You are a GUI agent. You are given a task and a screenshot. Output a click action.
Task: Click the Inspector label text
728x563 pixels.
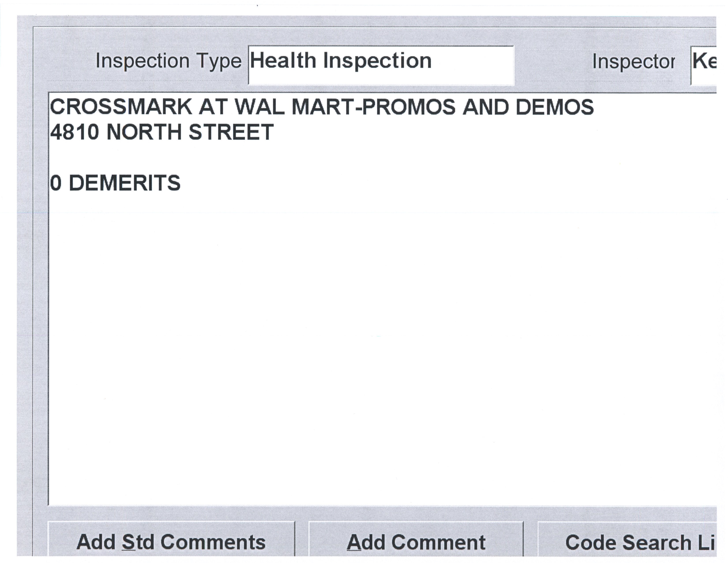point(633,62)
